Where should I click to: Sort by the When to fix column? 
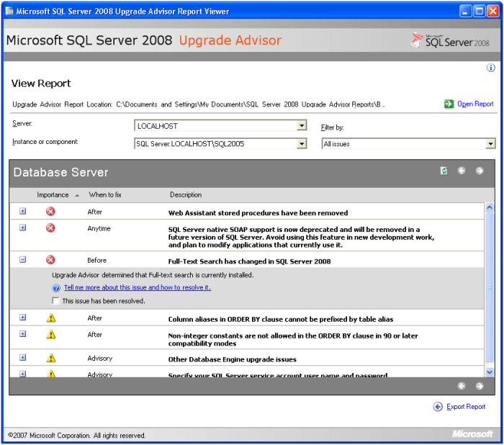[107, 194]
